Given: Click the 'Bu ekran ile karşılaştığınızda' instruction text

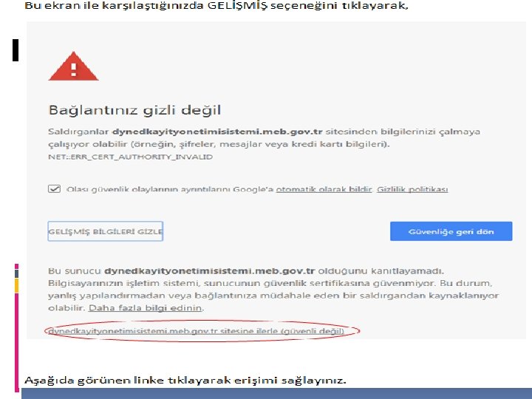Looking at the screenshot, I should [216, 5].
